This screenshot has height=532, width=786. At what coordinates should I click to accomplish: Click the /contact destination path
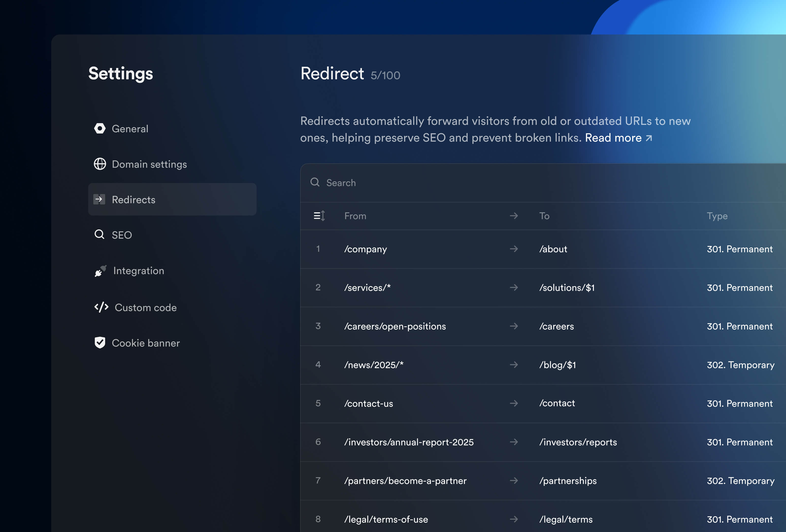point(557,403)
